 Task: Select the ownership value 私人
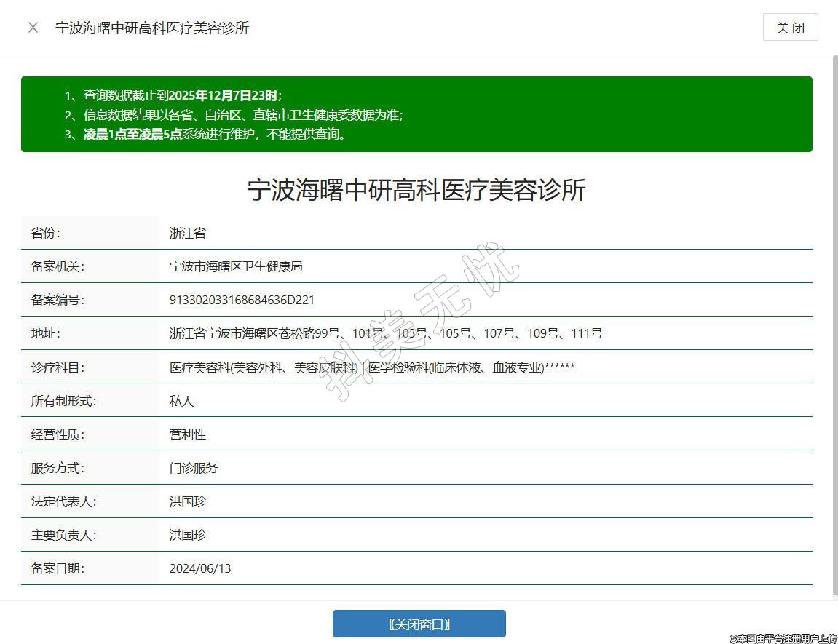(182, 401)
